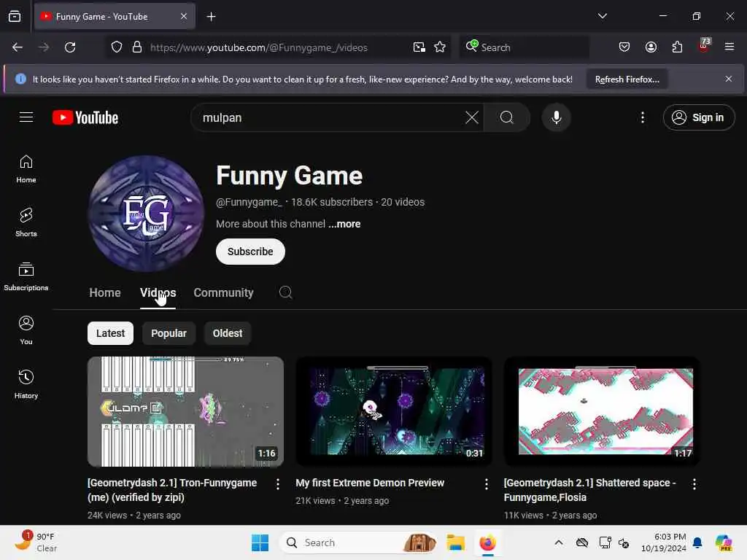This screenshot has height=560, width=747.
Task: Open the You section in sidebar
Action: point(26,330)
